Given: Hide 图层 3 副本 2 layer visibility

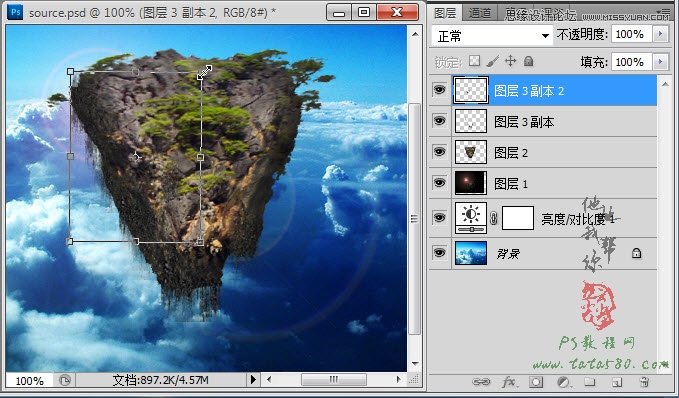Looking at the screenshot, I should pos(440,90).
